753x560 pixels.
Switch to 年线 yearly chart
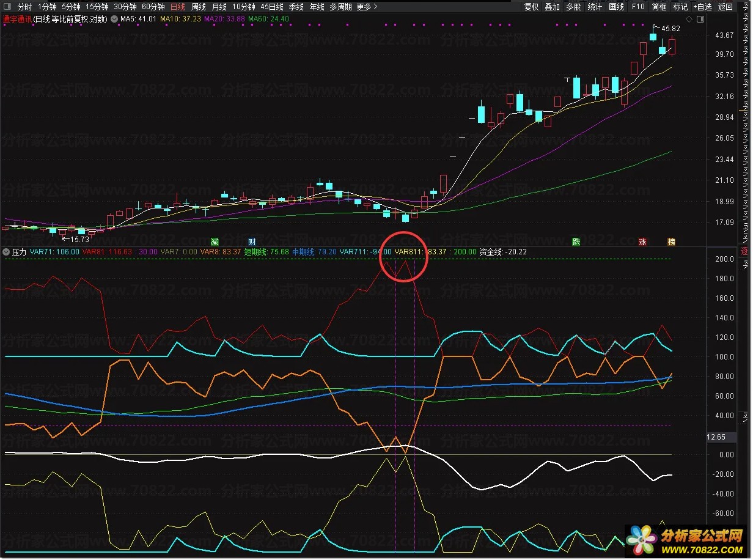click(317, 7)
